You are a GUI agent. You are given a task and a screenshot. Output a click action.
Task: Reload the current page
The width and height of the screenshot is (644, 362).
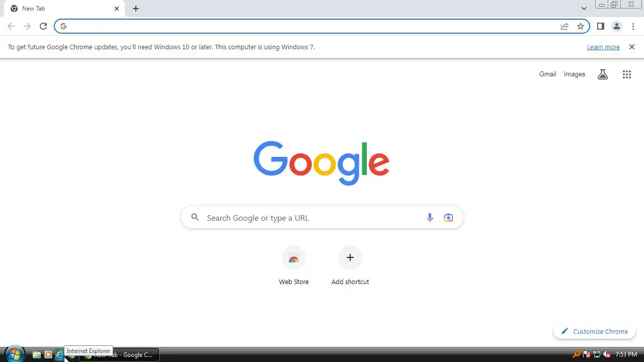point(43,26)
